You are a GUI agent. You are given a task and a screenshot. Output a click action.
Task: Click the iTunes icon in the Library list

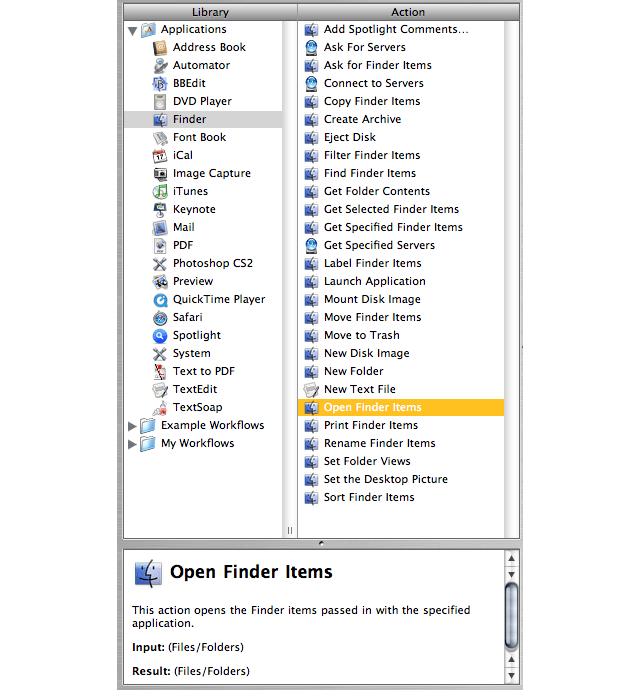[160, 191]
